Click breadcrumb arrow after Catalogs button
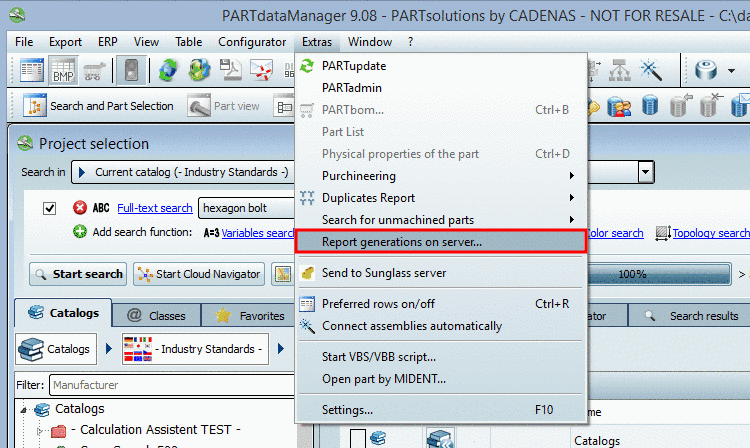 pyautogui.click(x=109, y=349)
